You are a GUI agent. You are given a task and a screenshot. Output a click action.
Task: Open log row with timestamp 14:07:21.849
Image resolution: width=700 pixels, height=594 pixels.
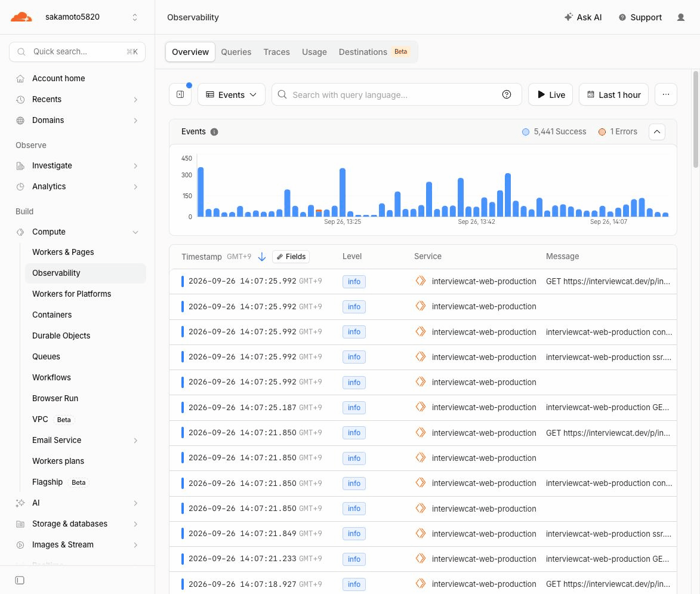(x=423, y=534)
